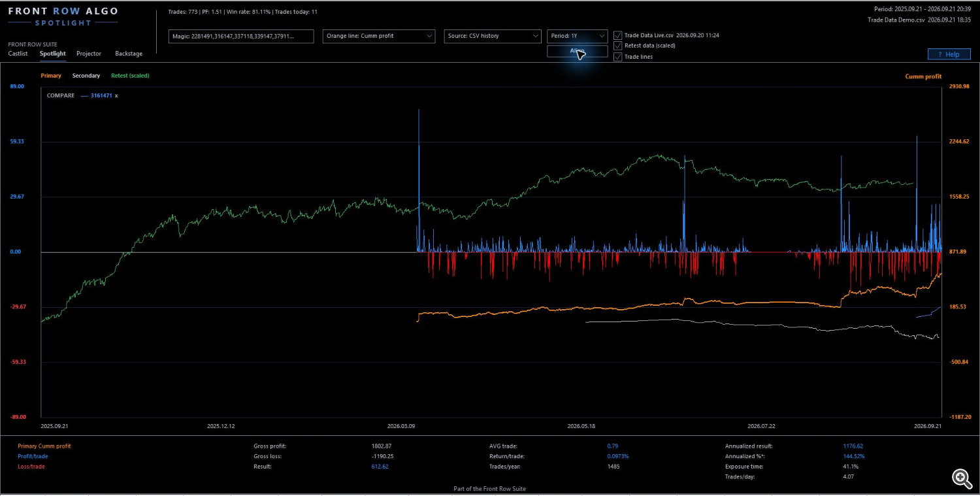
Task: Select the Spotlight tab
Action: (53, 54)
